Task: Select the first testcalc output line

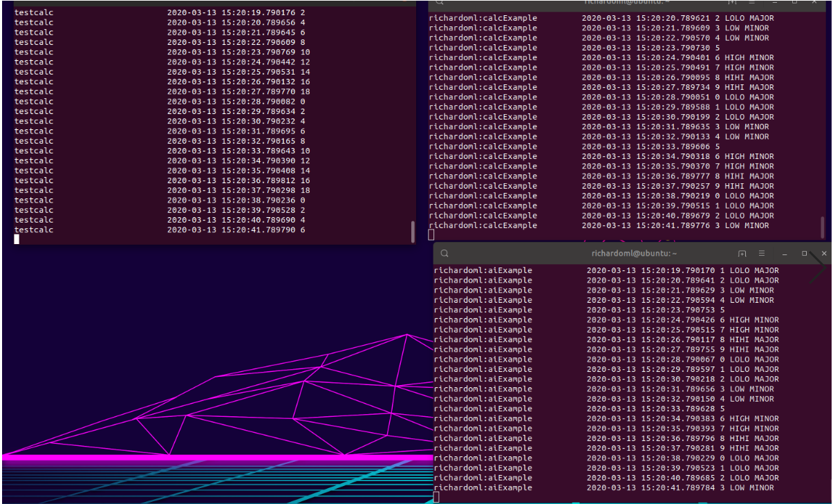Action: pyautogui.click(x=160, y=12)
